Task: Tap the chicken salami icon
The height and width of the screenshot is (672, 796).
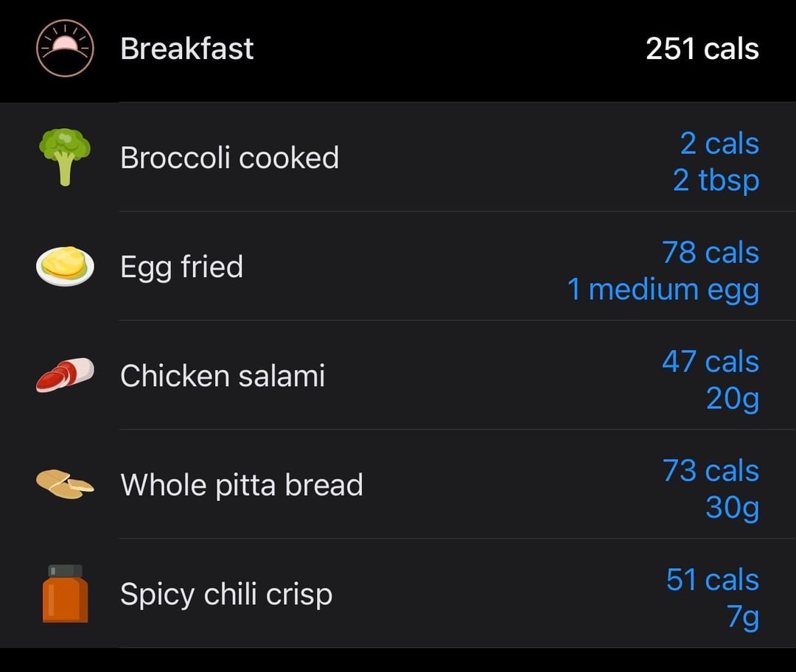Action: pos(65,375)
